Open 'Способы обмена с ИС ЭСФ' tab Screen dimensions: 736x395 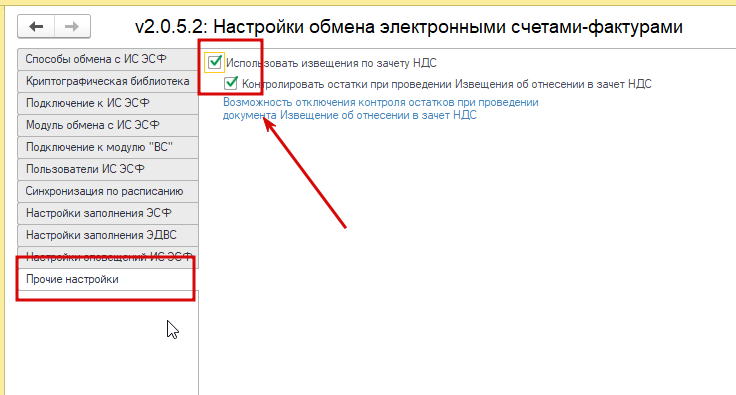coord(107,59)
